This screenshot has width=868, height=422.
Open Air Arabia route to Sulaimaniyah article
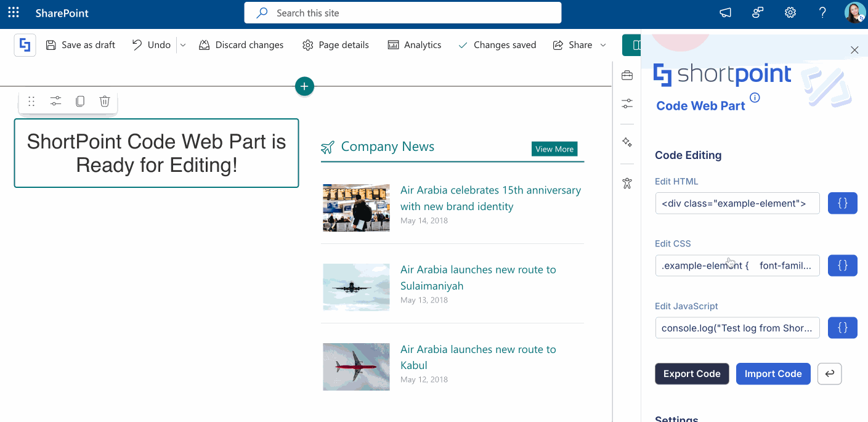click(478, 278)
